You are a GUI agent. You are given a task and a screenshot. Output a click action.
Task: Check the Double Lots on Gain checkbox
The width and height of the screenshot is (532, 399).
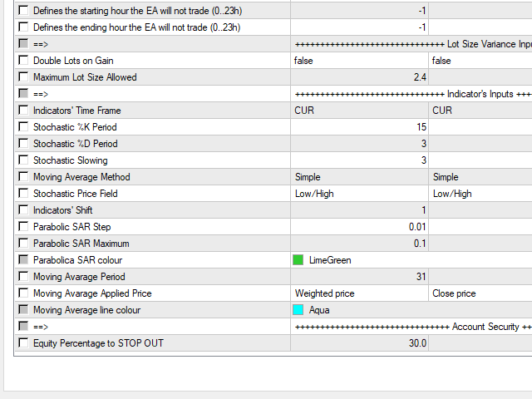point(22,61)
